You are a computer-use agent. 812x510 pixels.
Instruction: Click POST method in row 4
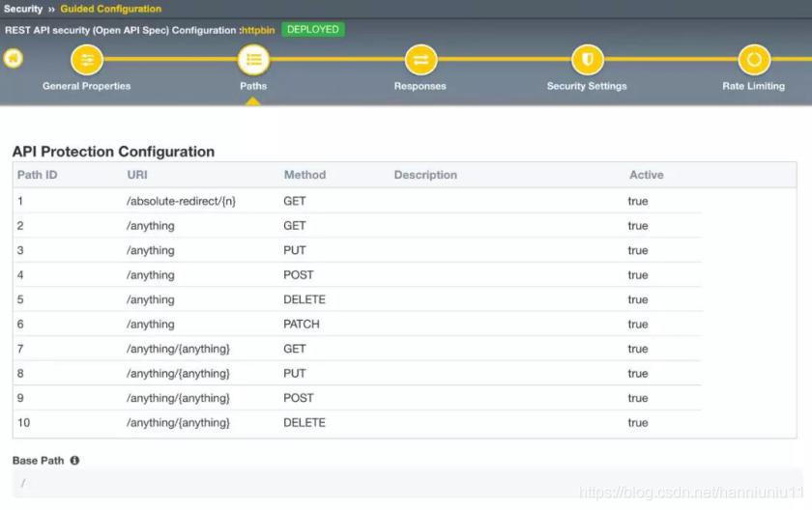click(x=299, y=275)
